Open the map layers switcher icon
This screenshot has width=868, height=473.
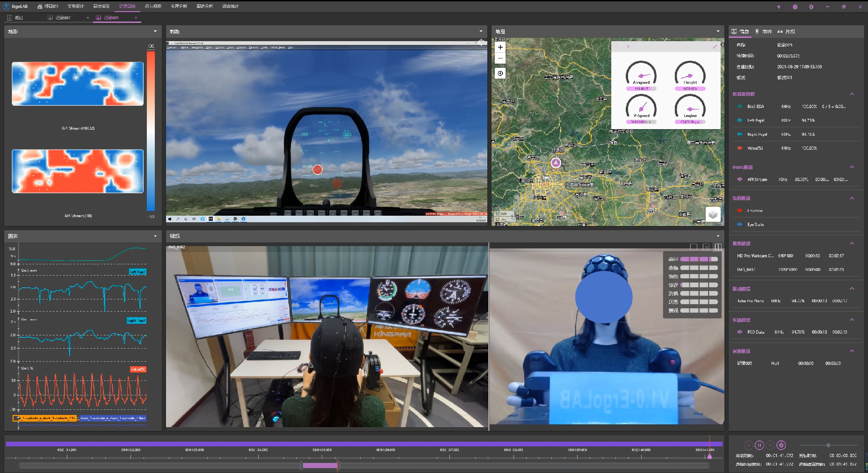713,214
